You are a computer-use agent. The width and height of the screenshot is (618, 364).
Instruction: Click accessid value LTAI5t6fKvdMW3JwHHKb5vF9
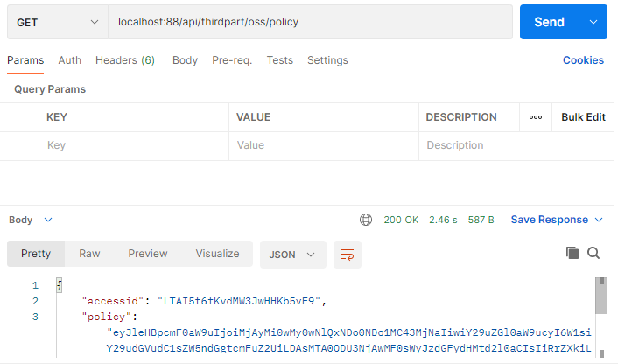(239, 301)
